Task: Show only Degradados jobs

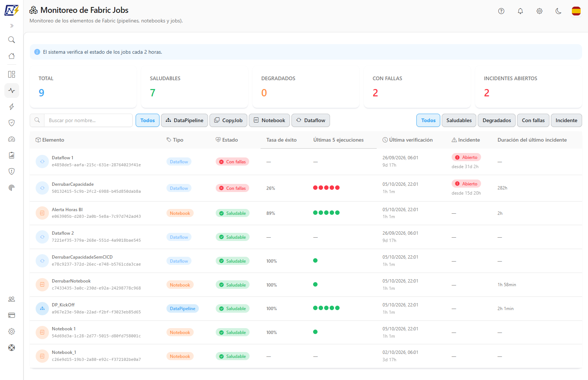Action: point(497,120)
